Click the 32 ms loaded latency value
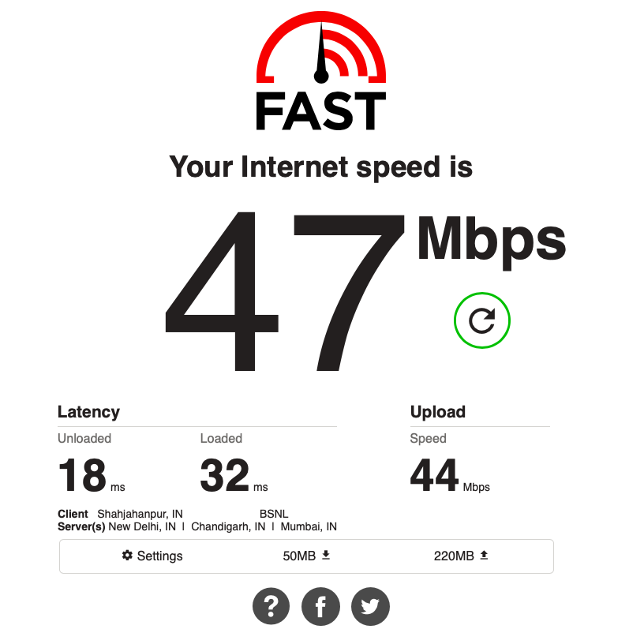Image resolution: width=644 pixels, height=644 pixels. [x=234, y=476]
